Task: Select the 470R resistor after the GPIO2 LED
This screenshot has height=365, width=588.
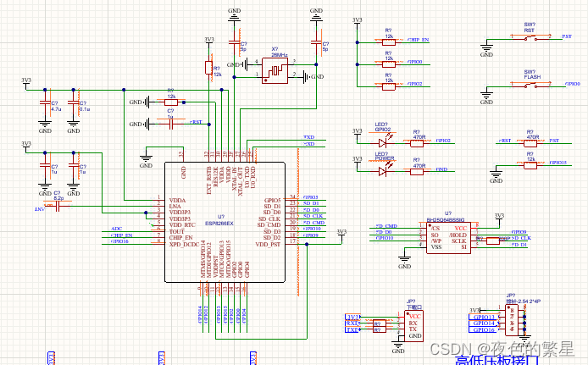Action: 417,143
